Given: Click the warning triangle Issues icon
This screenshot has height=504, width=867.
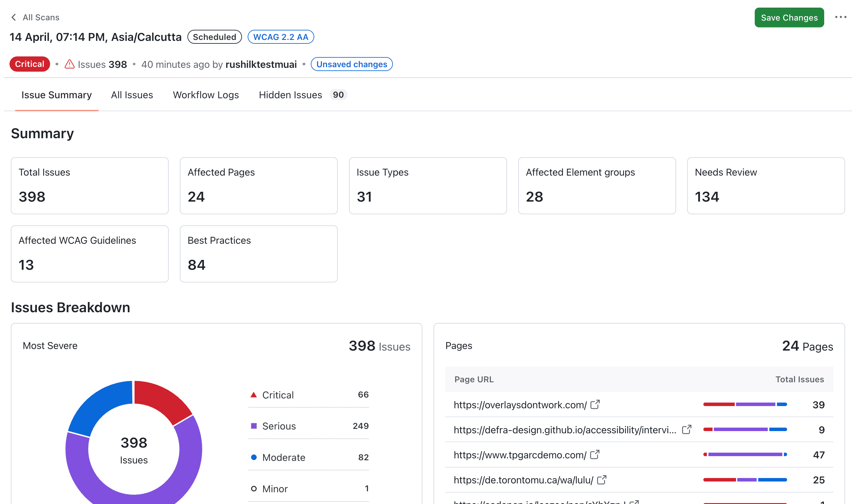Looking at the screenshot, I should pyautogui.click(x=69, y=64).
